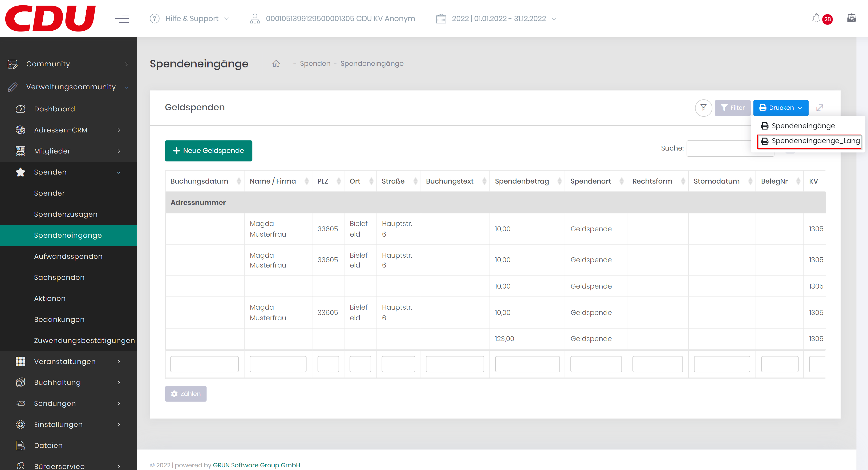This screenshot has height=470, width=868.
Task: Open Aufwandsspenden in the sidebar
Action: tap(68, 256)
